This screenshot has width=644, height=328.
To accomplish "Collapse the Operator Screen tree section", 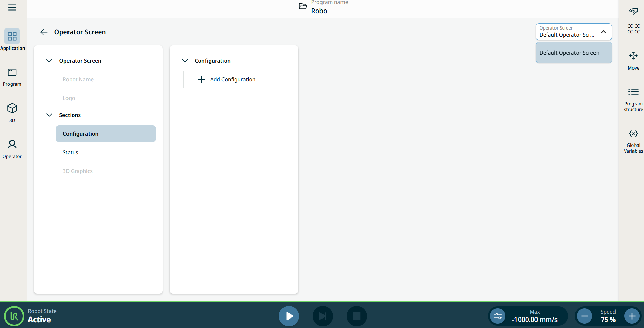I will pyautogui.click(x=49, y=61).
